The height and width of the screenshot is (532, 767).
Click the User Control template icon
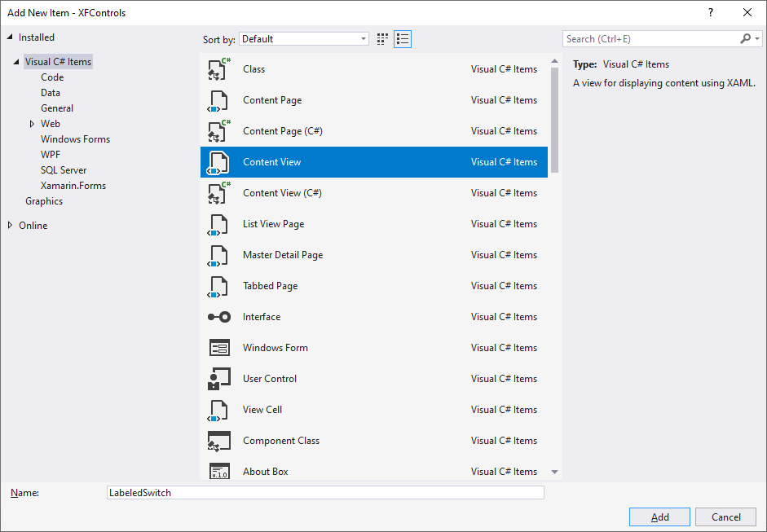click(x=218, y=379)
